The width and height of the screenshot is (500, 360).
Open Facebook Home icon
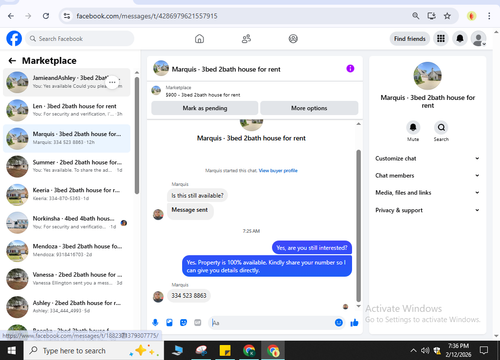click(199, 39)
